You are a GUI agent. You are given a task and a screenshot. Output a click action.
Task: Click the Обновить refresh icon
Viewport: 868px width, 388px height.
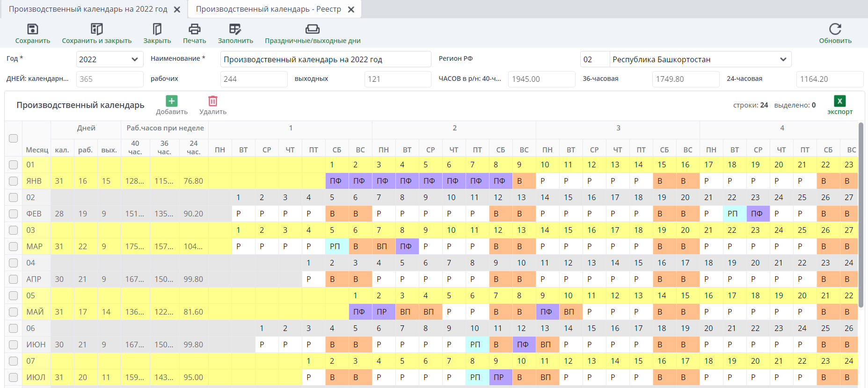835,29
